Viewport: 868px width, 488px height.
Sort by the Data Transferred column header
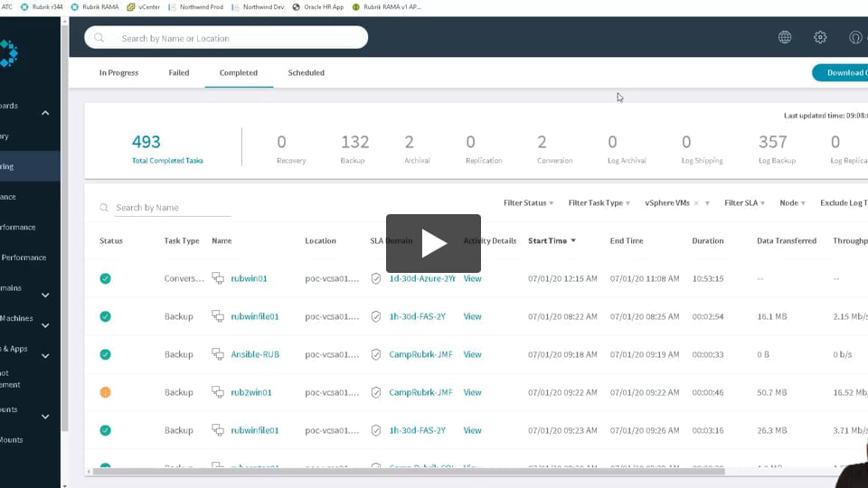pyautogui.click(x=786, y=240)
